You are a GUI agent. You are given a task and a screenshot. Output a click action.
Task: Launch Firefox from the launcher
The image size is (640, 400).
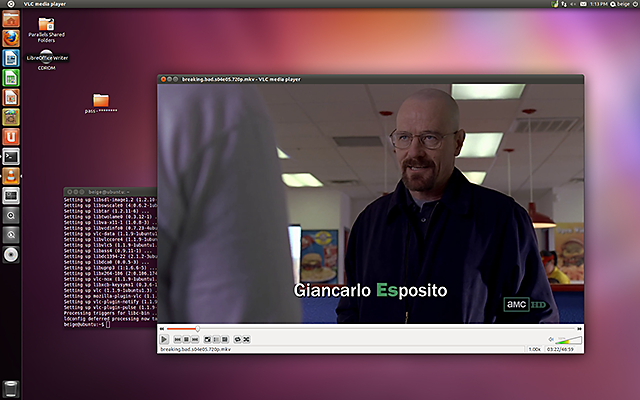(11, 39)
